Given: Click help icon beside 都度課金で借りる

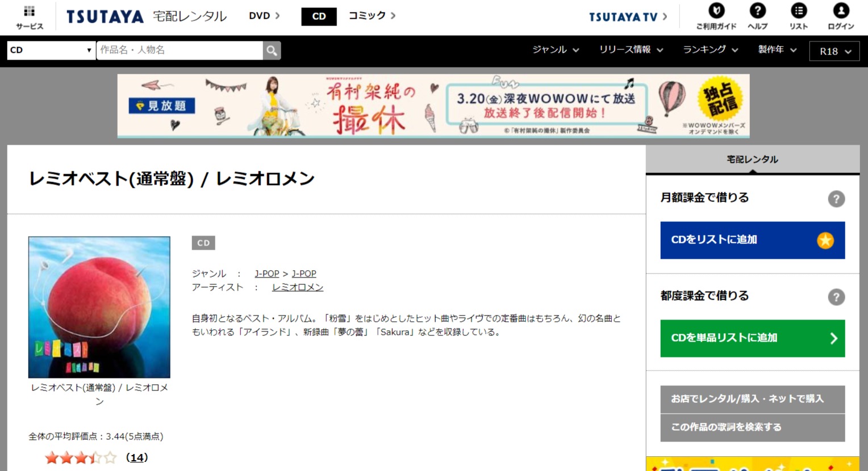Looking at the screenshot, I should tap(836, 297).
